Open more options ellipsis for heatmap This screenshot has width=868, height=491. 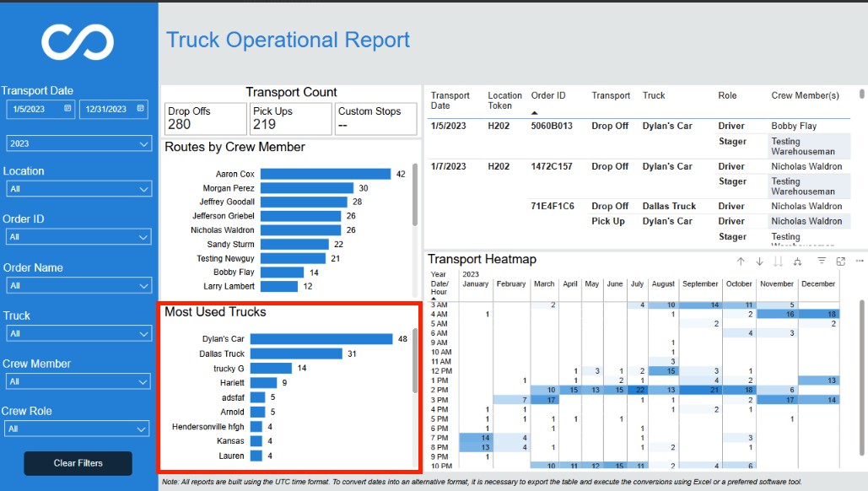859,261
